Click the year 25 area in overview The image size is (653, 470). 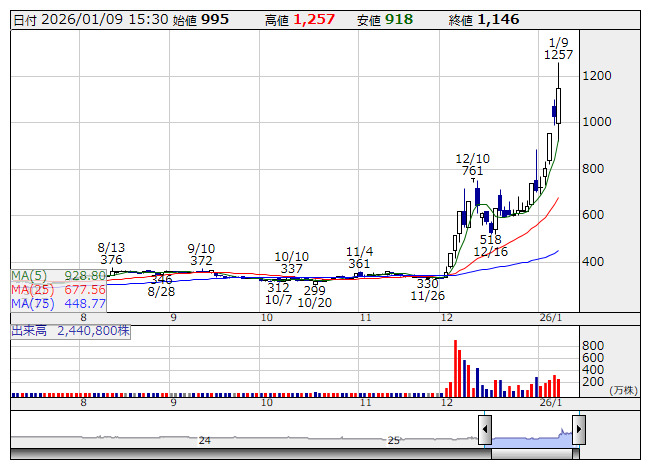point(394,440)
